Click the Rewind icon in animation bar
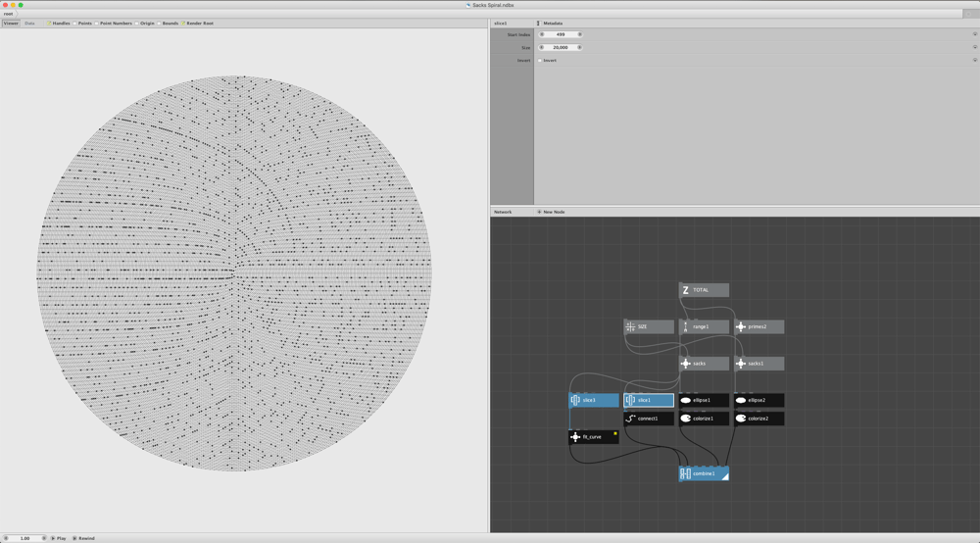 (x=74, y=538)
